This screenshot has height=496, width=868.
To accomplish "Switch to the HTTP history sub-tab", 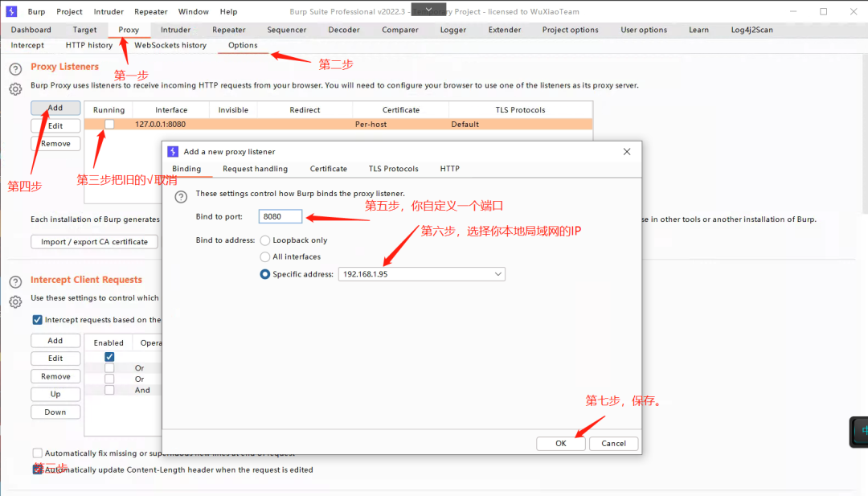I will [x=89, y=45].
